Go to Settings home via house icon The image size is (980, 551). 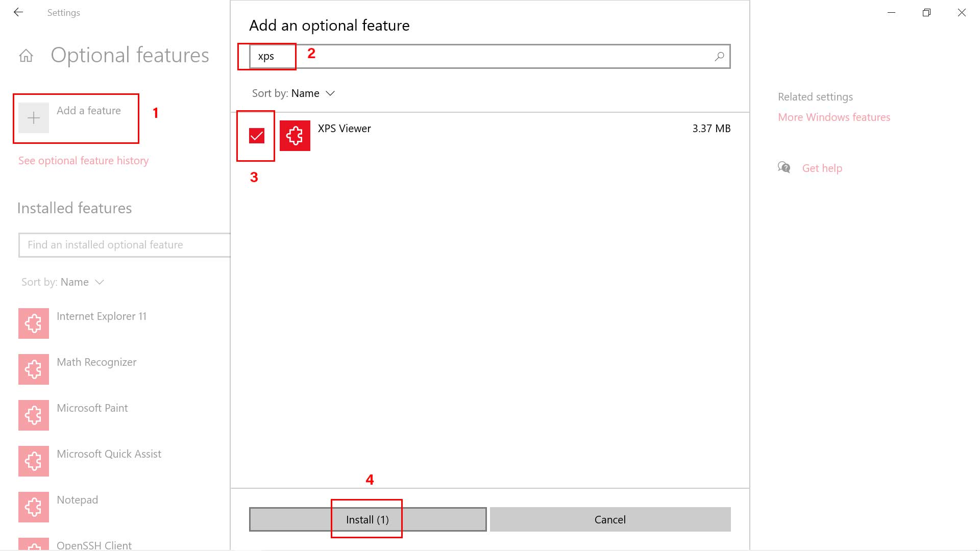pyautogui.click(x=26, y=56)
